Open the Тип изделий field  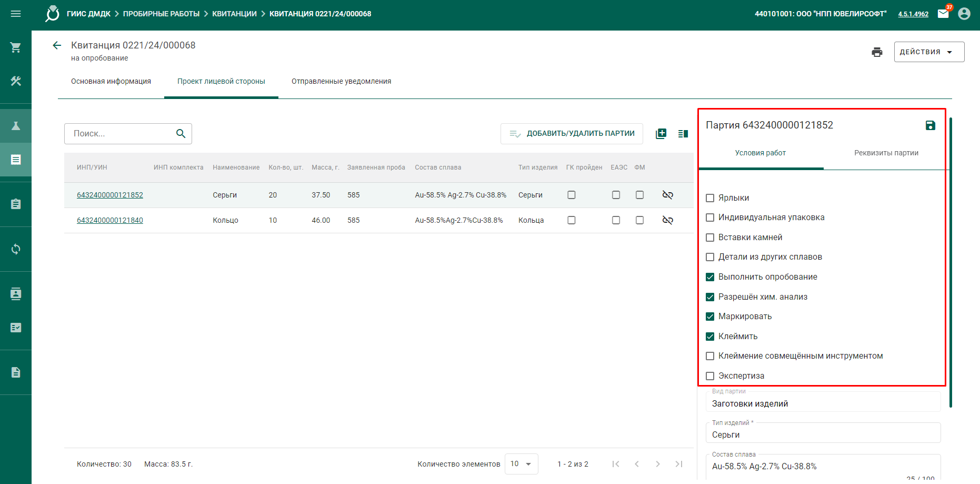823,433
